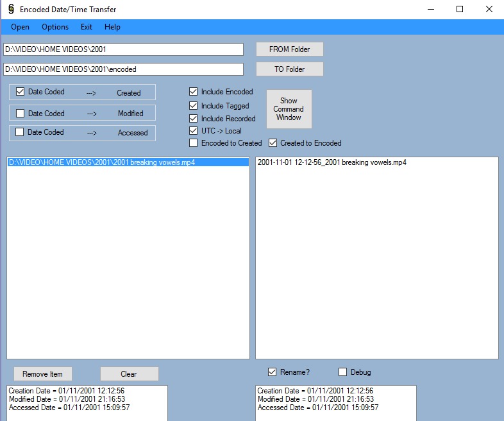Image resolution: width=504 pixels, height=421 pixels.
Task: Click the Remove Item button
Action: pos(43,374)
